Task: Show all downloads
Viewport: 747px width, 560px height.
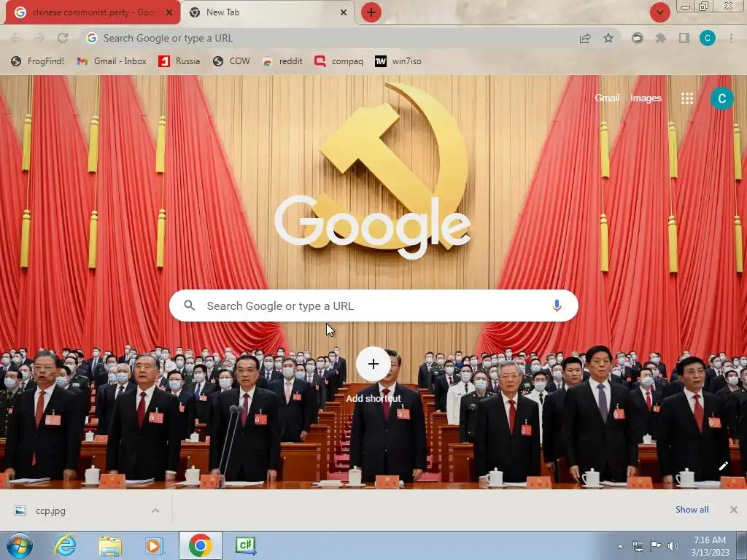Action: pos(692,510)
